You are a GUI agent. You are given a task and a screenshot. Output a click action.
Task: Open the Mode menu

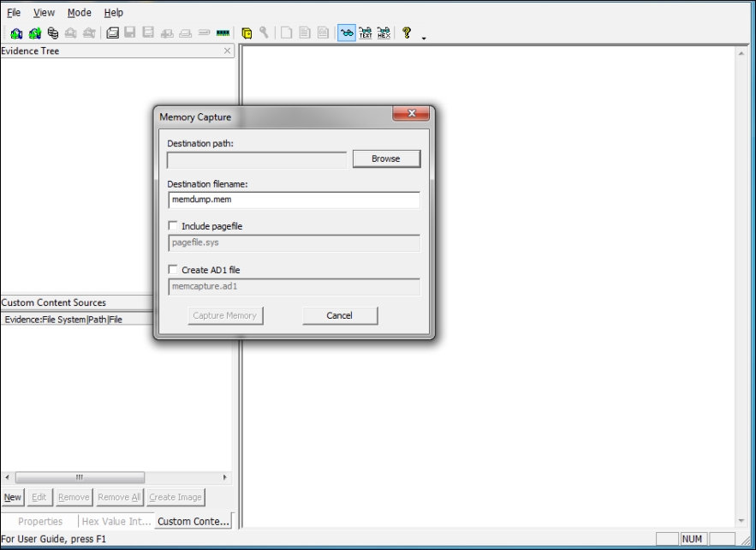click(x=79, y=13)
